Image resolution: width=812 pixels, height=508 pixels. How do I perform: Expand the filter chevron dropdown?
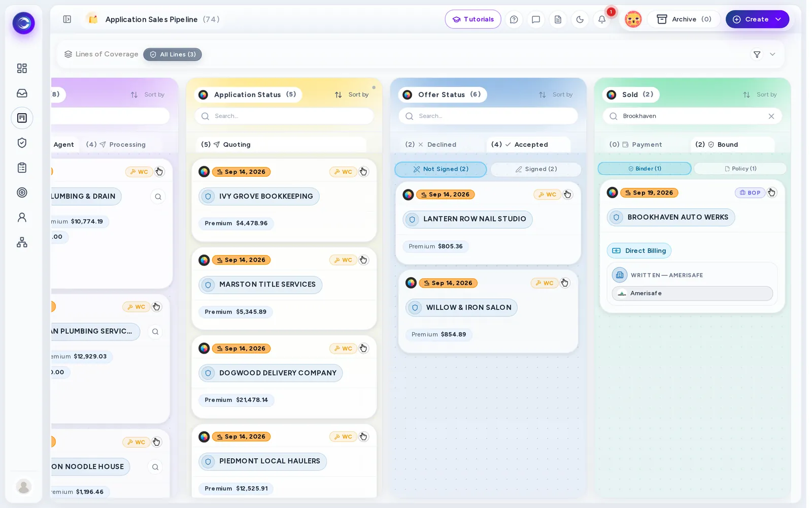772,54
